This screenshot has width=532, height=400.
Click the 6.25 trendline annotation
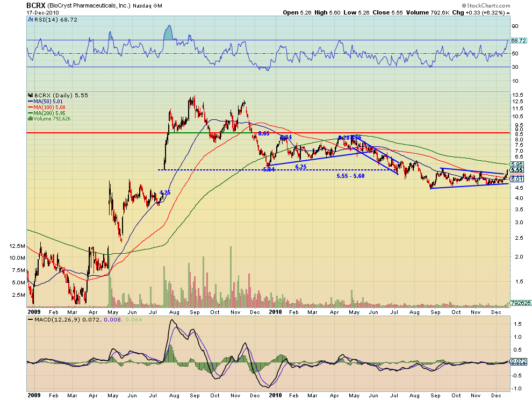[x=300, y=167]
